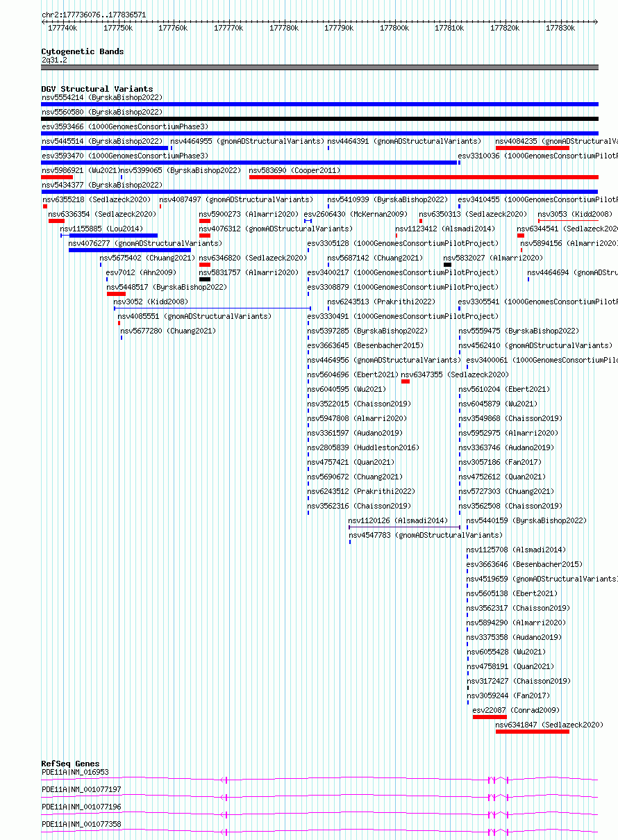Open the PDE11A|NM_001077197 gene label
This screenshot has height=840, width=618.
[81, 789]
